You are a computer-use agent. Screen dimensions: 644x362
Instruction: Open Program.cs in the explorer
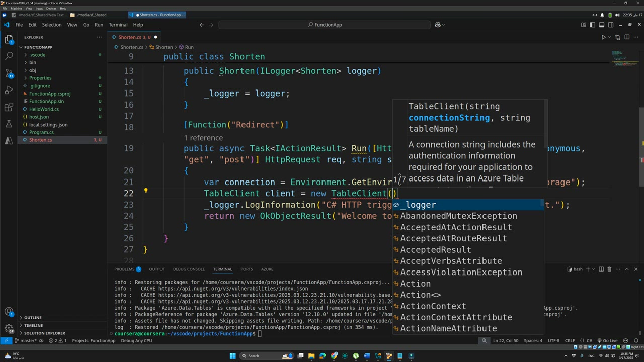(x=41, y=132)
